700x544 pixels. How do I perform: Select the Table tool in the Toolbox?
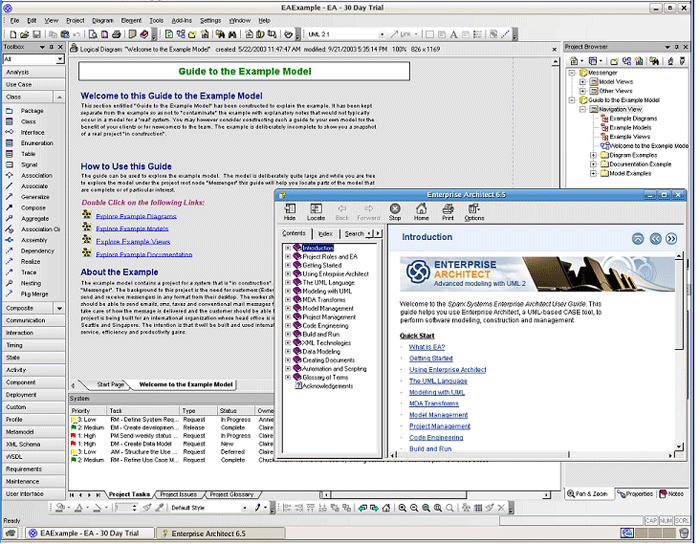click(x=27, y=154)
